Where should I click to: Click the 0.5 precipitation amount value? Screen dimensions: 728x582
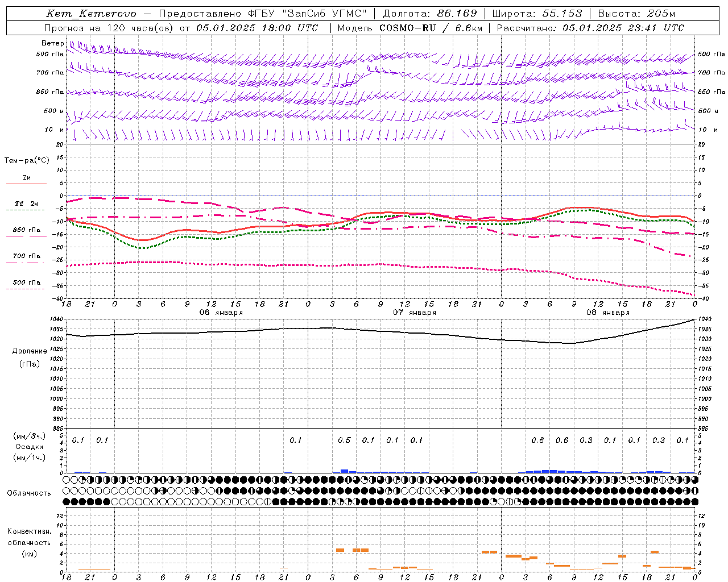coord(344,440)
